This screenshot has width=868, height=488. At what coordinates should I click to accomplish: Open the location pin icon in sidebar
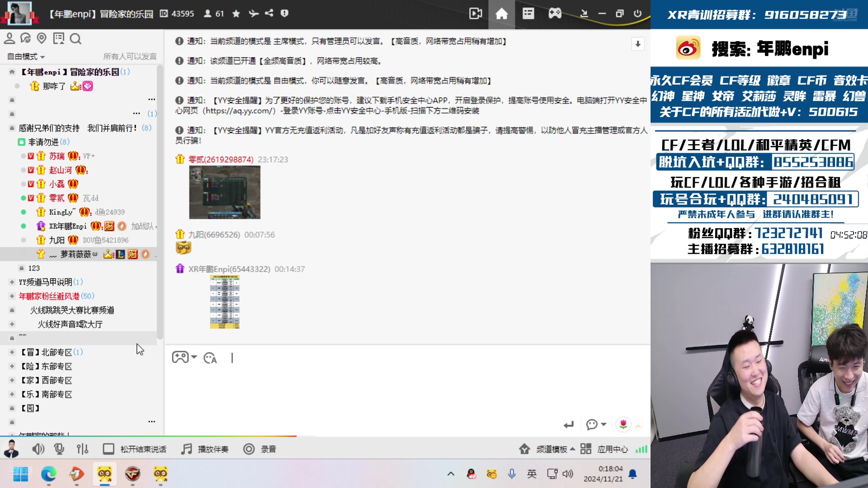coord(42,38)
